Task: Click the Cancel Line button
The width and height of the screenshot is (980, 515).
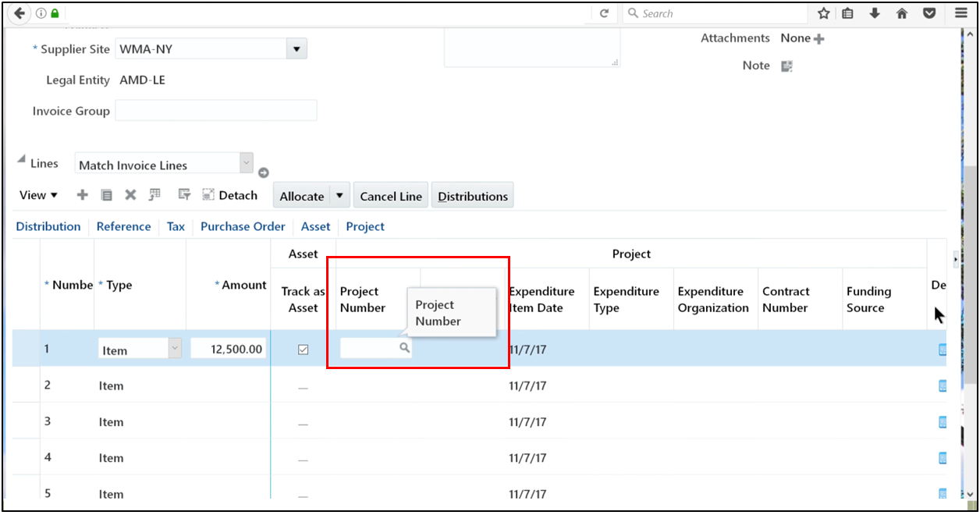Action: coord(390,196)
